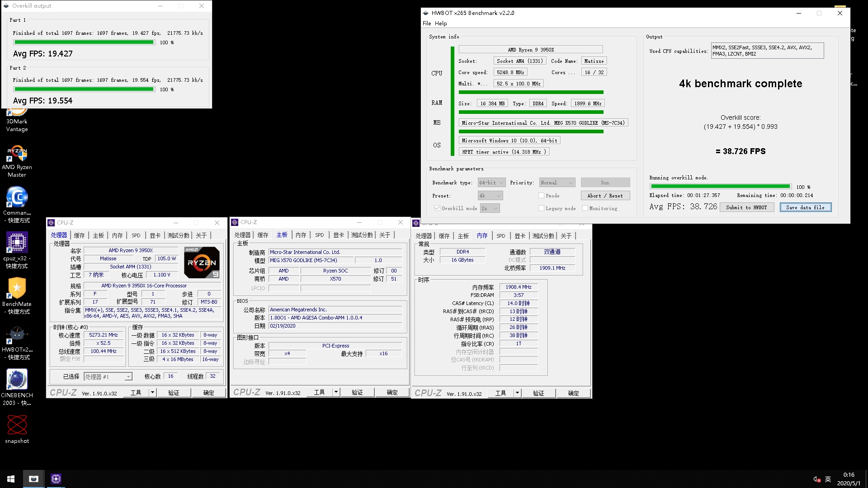This screenshot has width=868, height=488.
Task: Click CPU name field AMD Ryzen 9 3950X
Action: click(530, 50)
